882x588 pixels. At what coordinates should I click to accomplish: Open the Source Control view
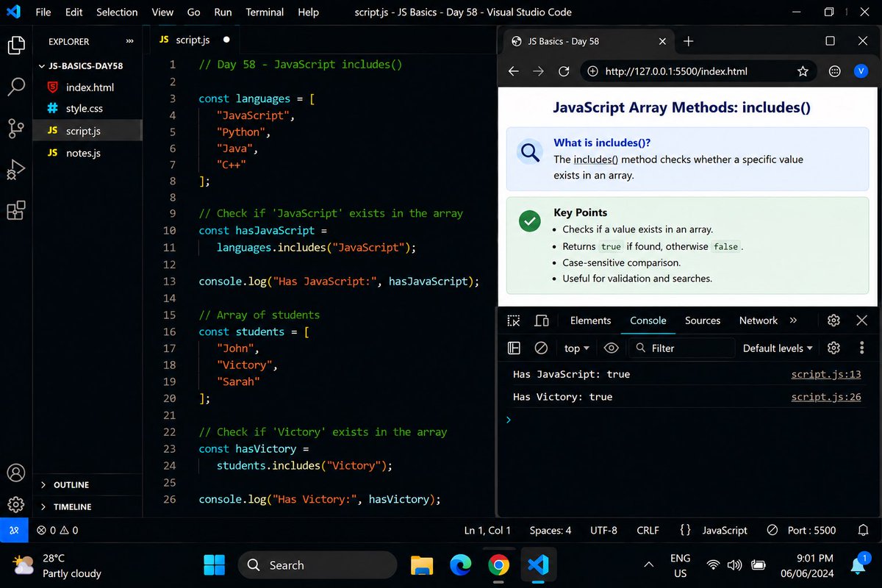click(16, 129)
